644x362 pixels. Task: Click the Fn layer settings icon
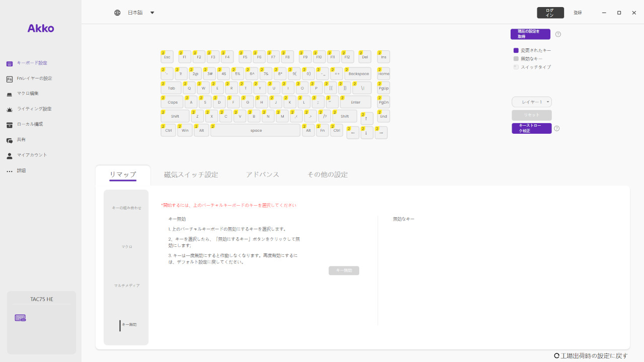click(10, 79)
